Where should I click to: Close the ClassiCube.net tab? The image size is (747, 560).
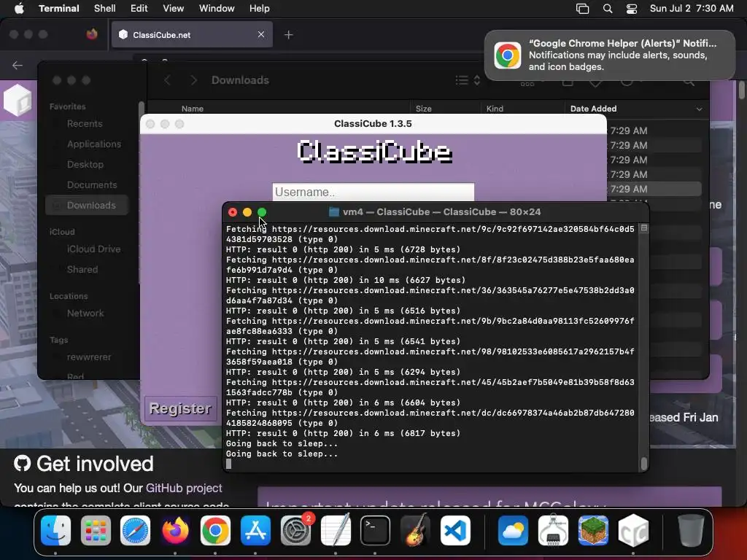261,34
